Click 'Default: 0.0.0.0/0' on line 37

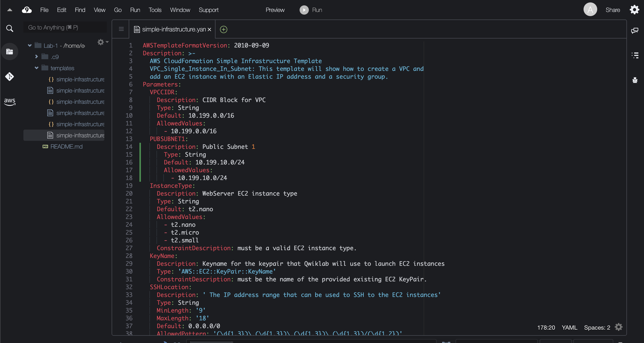click(188, 326)
